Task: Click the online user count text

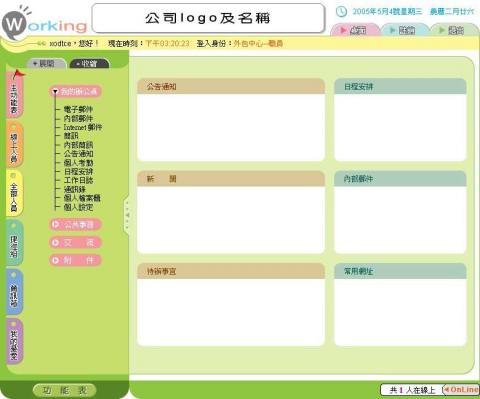Action: coord(412,390)
